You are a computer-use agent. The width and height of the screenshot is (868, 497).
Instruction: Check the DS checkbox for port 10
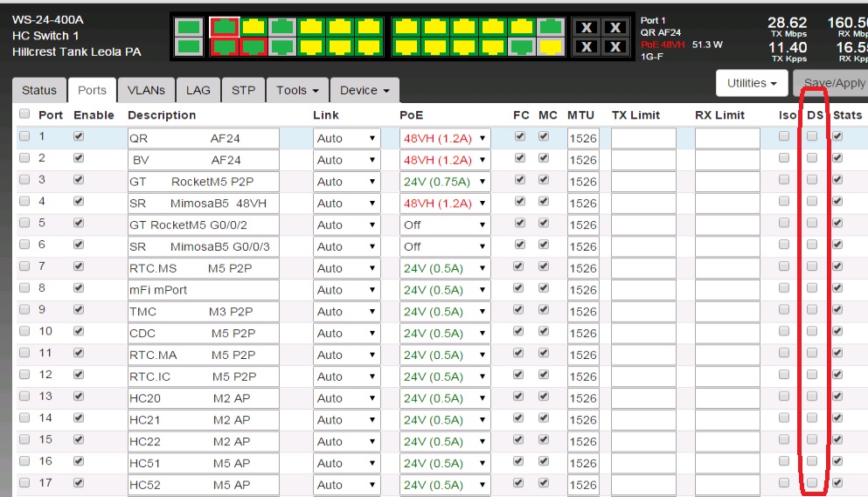tap(812, 331)
